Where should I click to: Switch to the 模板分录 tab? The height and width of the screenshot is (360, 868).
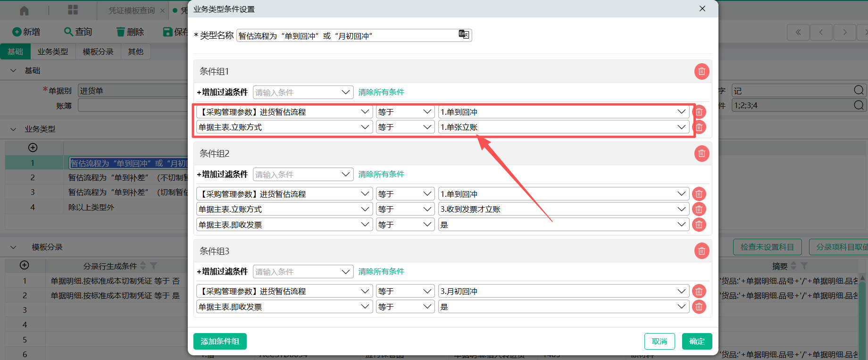98,51
